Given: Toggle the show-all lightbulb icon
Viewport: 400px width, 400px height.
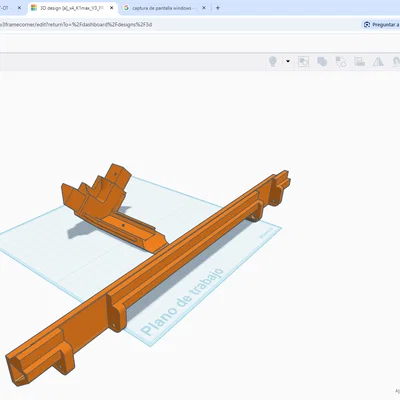Looking at the screenshot, I should pos(273,62).
